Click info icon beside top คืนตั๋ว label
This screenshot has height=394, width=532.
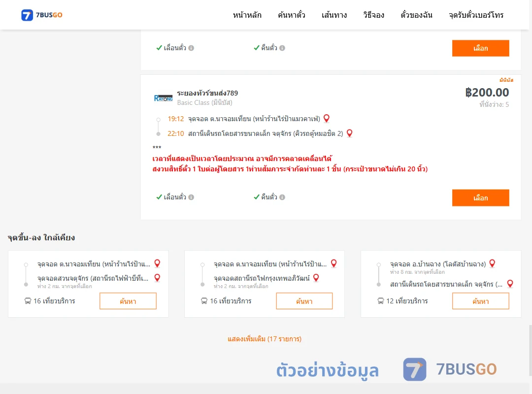pyautogui.click(x=282, y=48)
